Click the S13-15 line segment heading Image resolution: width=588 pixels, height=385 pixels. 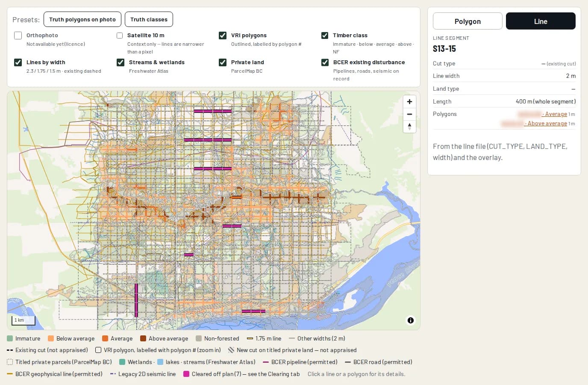pos(444,49)
